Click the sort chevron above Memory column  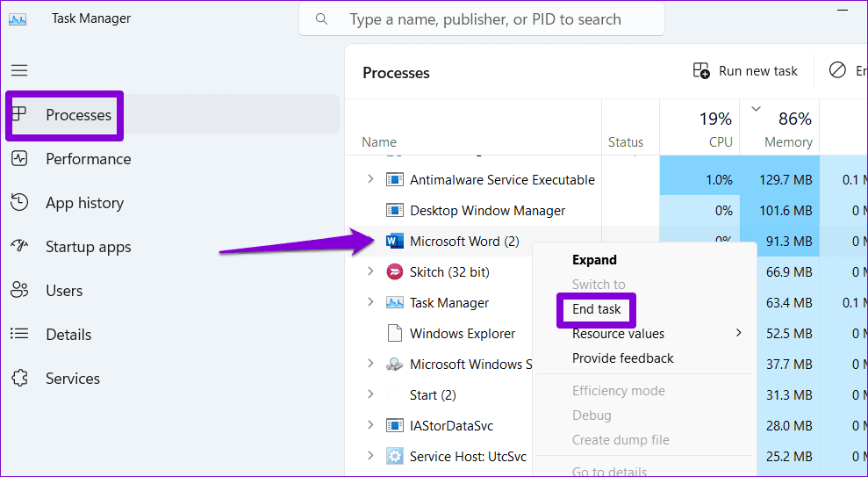click(756, 109)
